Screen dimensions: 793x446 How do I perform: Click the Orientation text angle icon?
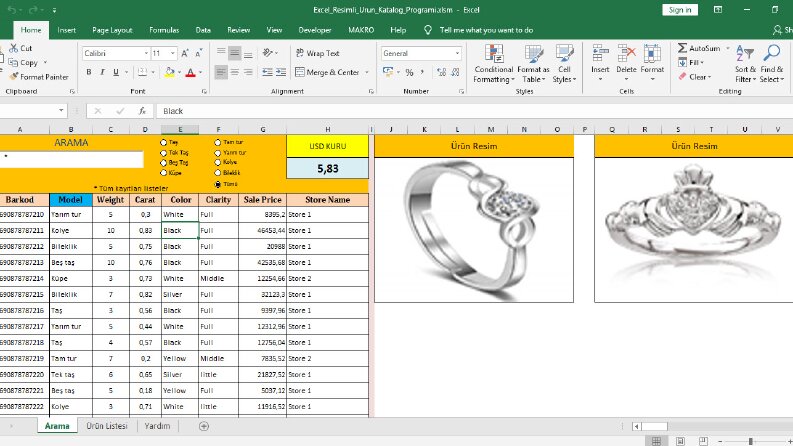268,53
